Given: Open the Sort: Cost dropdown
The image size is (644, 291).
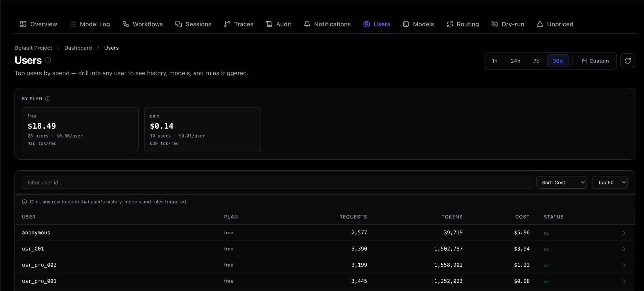Looking at the screenshot, I should (x=562, y=183).
